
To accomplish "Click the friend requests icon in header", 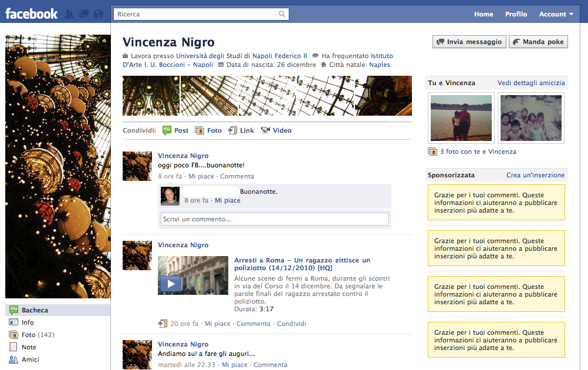I will pyautogui.click(x=69, y=14).
